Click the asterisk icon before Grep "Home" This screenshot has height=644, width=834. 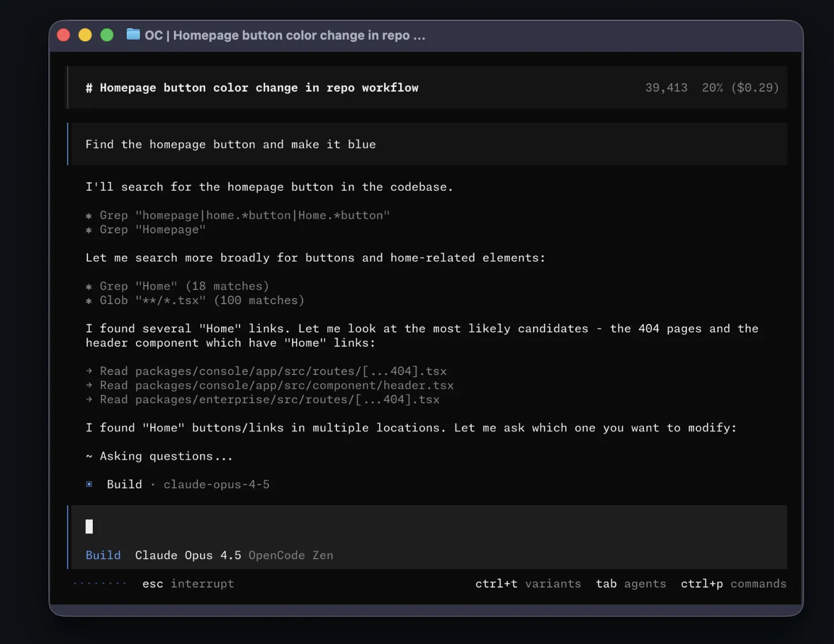[88, 286]
